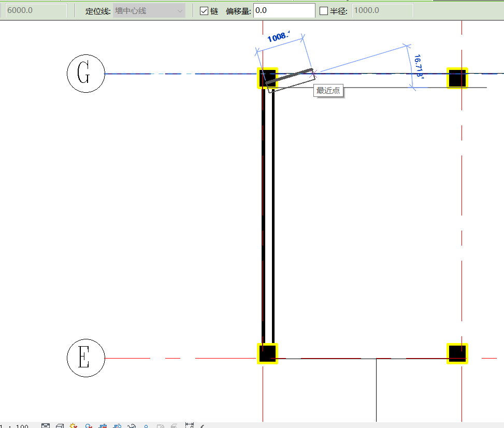Select the E grid bubble

click(x=86, y=358)
